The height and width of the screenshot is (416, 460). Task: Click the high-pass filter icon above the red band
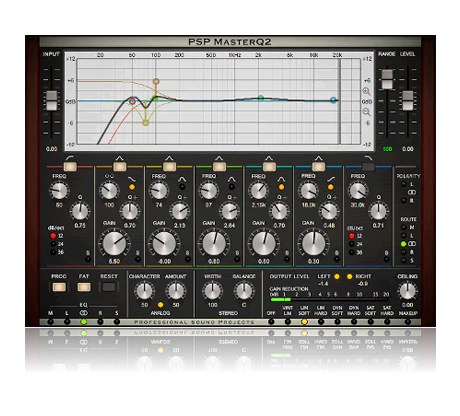pyautogui.click(x=70, y=158)
